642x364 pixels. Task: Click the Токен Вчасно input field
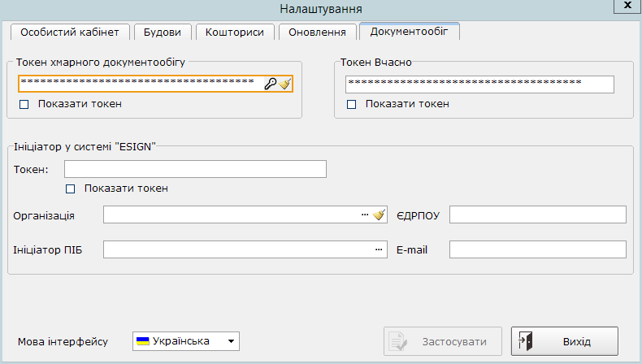tap(479, 84)
